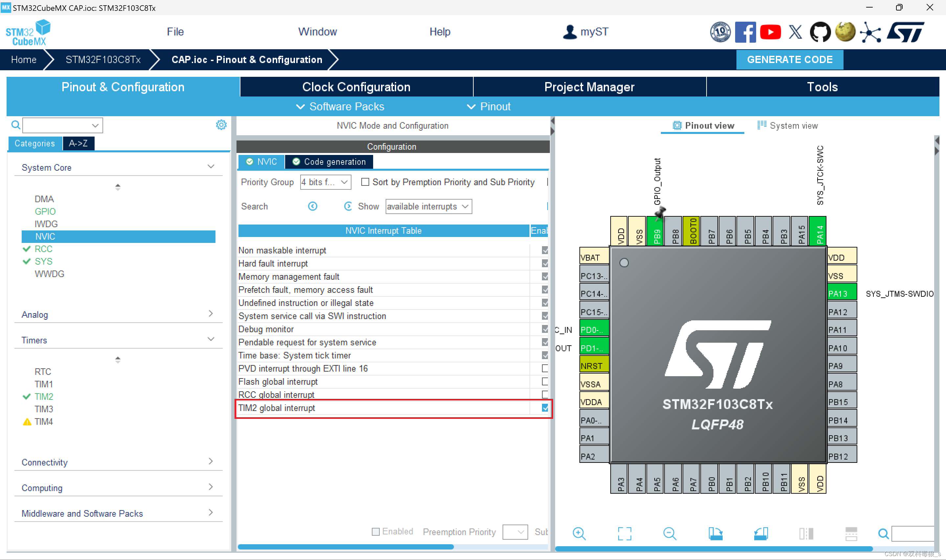Switch to Clock Configuration tab
Screen dimensions: 946x560
pos(356,87)
